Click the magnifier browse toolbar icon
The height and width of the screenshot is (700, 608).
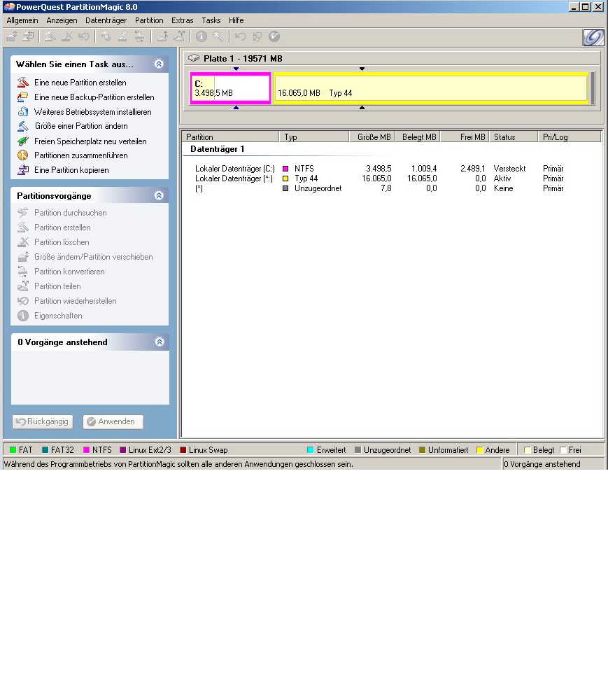218,36
